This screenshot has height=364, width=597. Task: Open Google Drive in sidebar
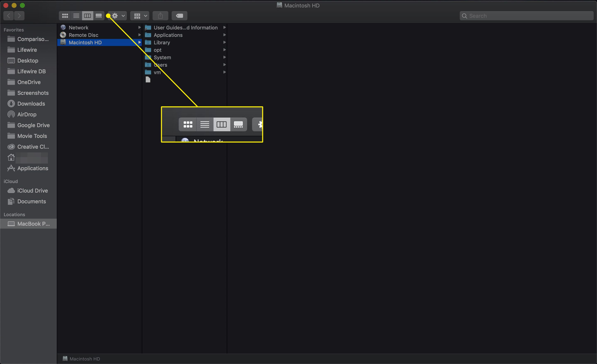click(28, 125)
